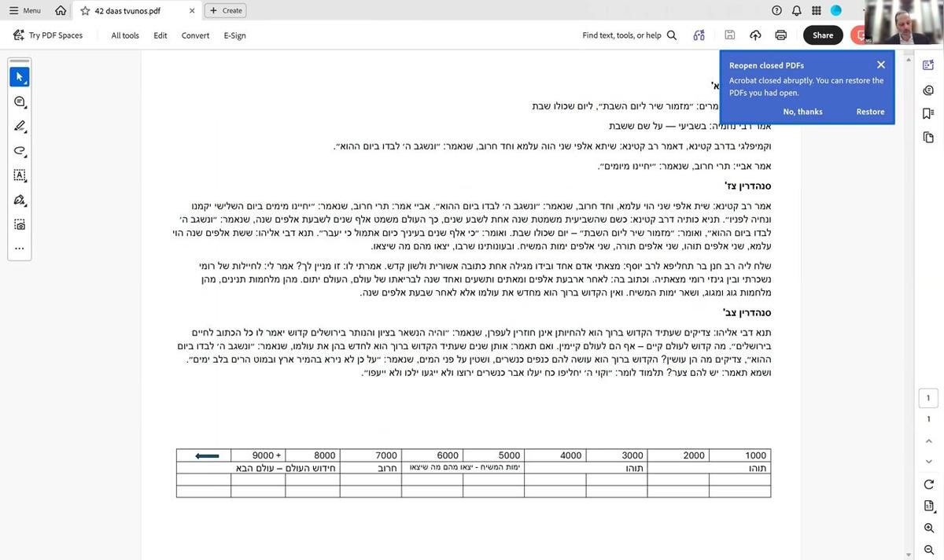This screenshot has height=560, width=944.
Task: Select the Add Text box tool
Action: point(19,175)
